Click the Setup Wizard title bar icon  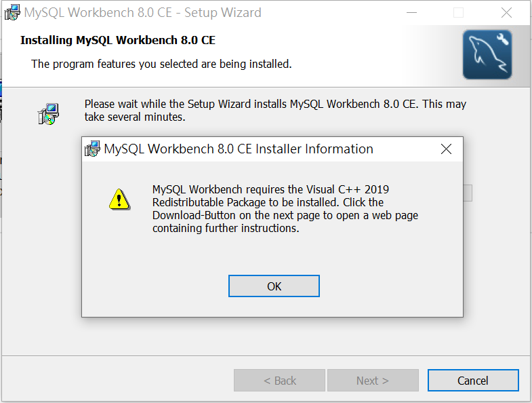point(12,13)
